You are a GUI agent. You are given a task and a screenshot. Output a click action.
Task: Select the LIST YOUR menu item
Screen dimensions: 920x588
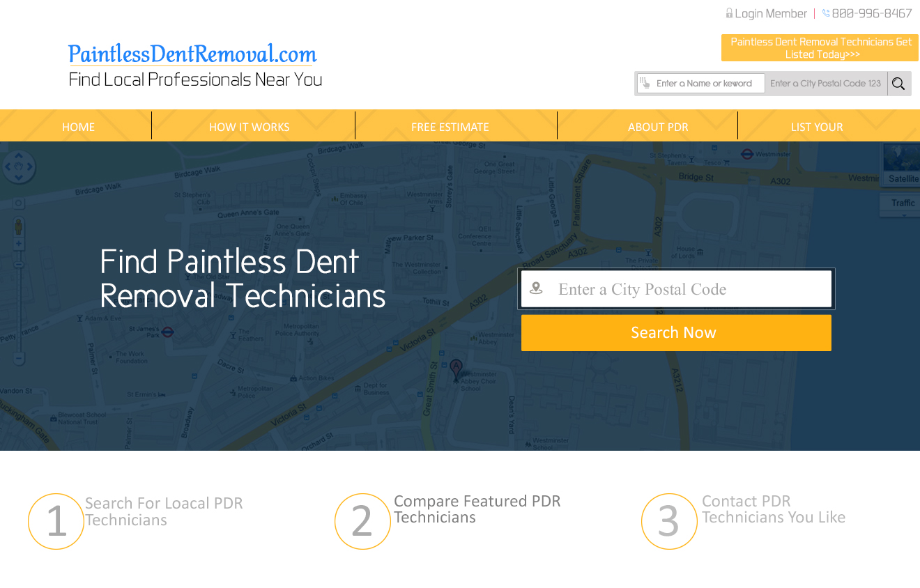817,127
